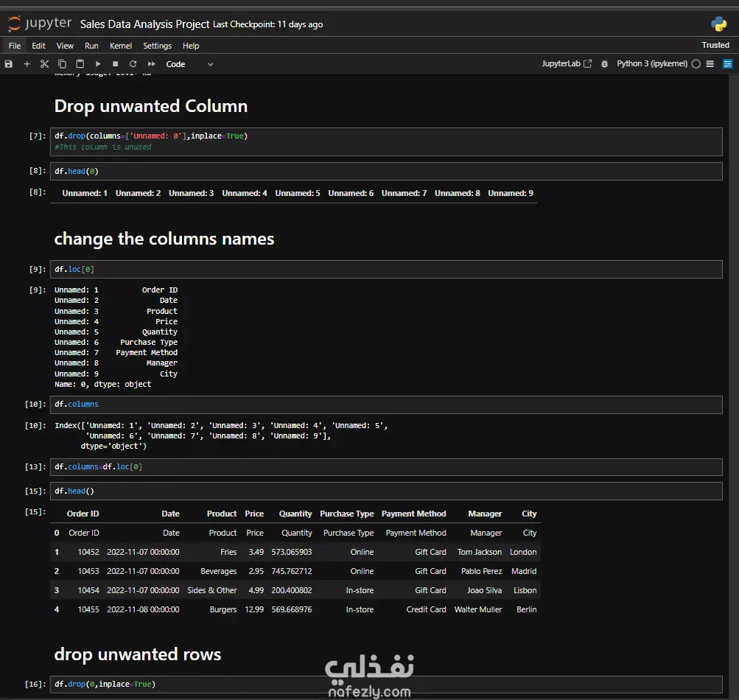Viewport: 739px width, 700px height.
Task: Open the File menu
Action: click(15, 46)
